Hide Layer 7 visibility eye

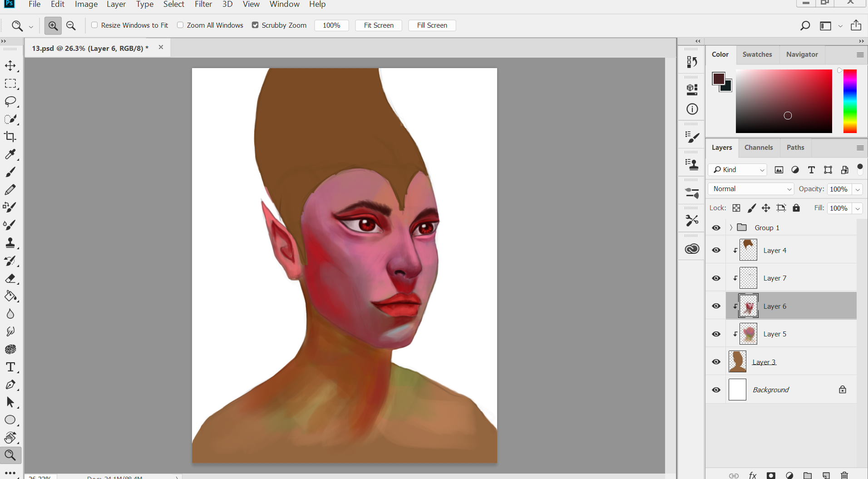coord(716,278)
